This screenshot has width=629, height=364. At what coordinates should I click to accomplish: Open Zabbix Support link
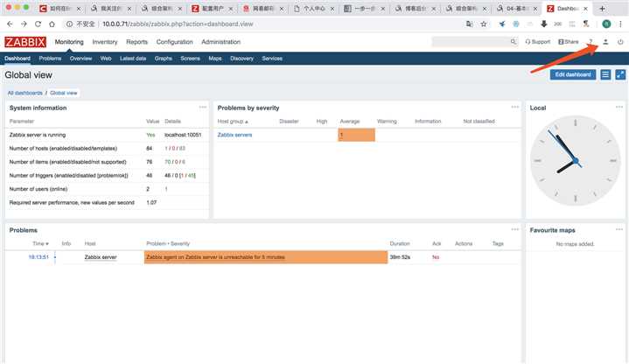pos(538,42)
